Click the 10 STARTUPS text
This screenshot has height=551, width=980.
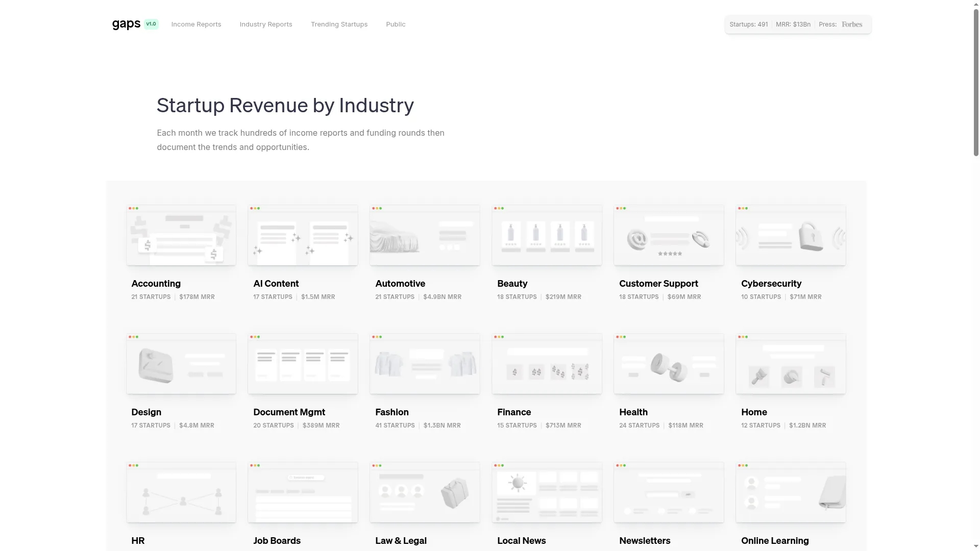coord(761,297)
